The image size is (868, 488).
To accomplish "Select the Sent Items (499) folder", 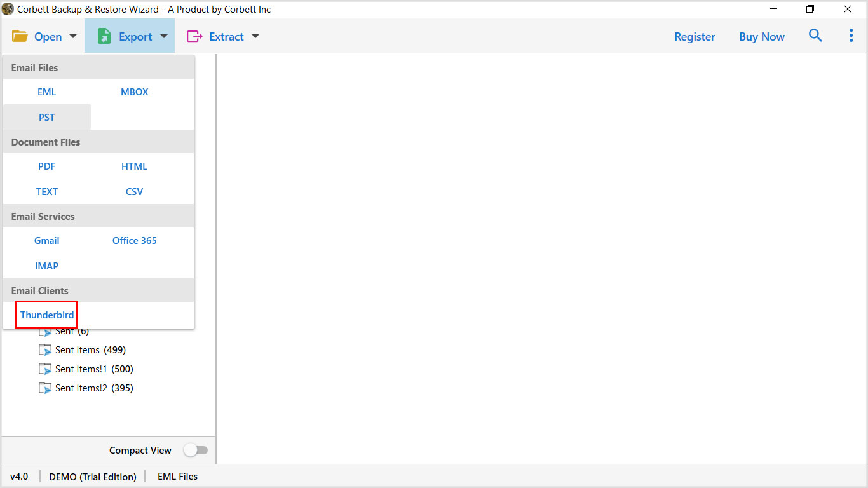I will point(90,350).
